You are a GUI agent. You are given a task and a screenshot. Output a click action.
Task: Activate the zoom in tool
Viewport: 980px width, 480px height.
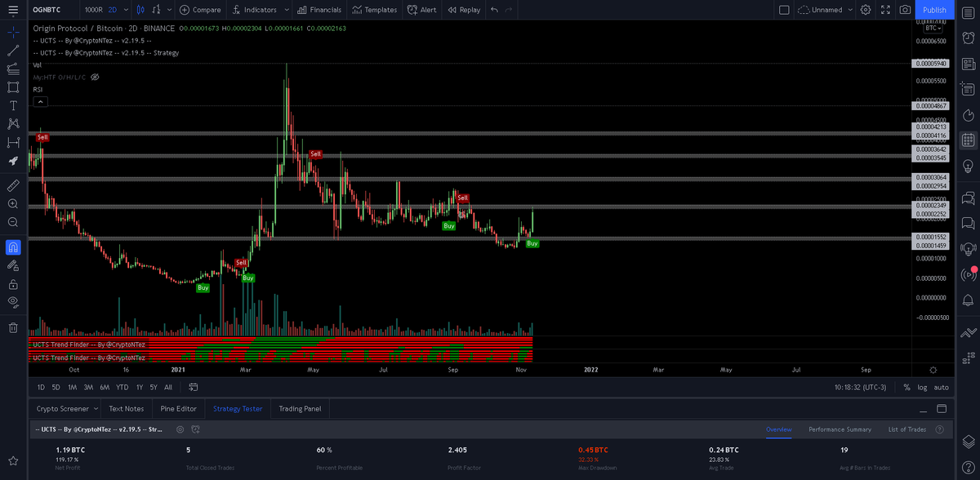(13, 204)
